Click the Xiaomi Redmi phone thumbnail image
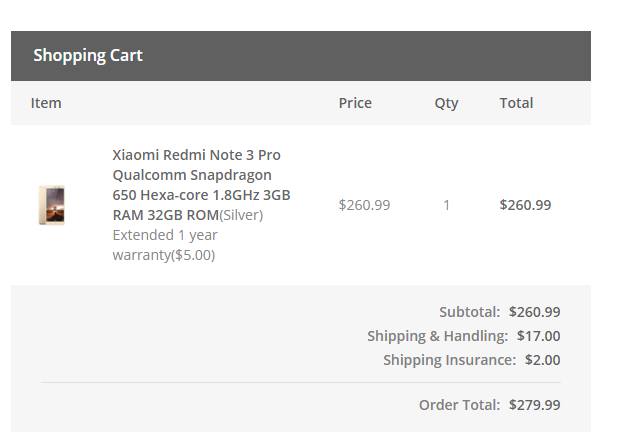Image resolution: width=622 pixels, height=447 pixels. (51, 205)
